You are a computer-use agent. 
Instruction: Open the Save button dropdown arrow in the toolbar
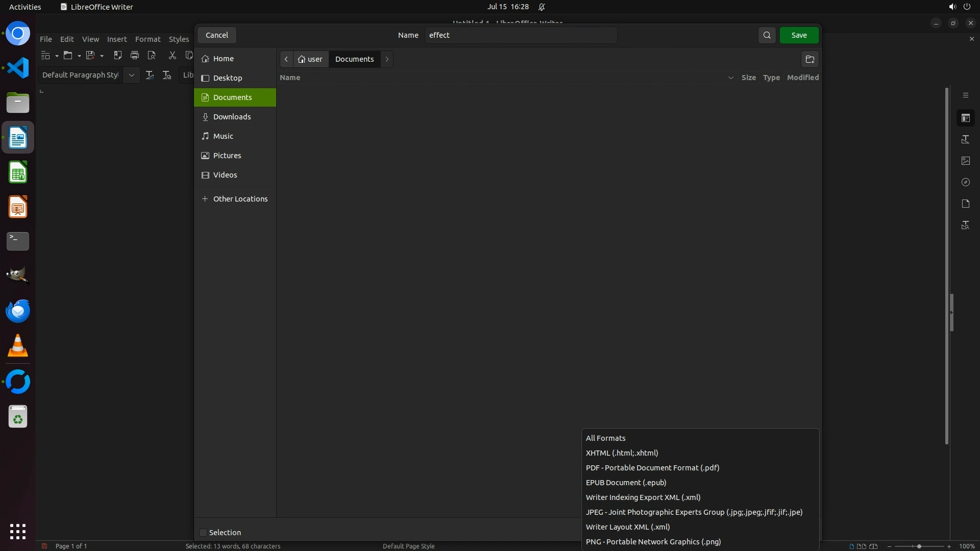pos(102,56)
